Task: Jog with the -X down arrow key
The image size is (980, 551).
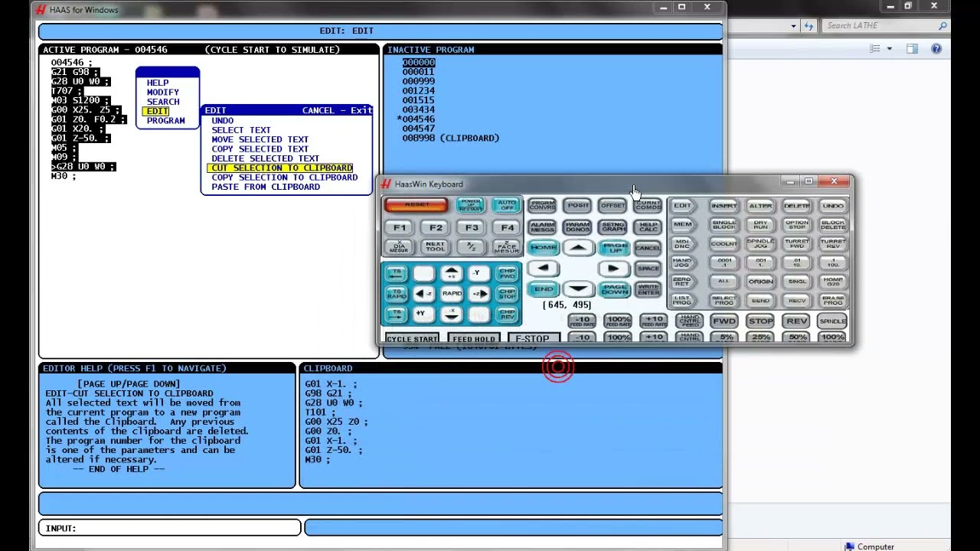Action: coord(451,314)
